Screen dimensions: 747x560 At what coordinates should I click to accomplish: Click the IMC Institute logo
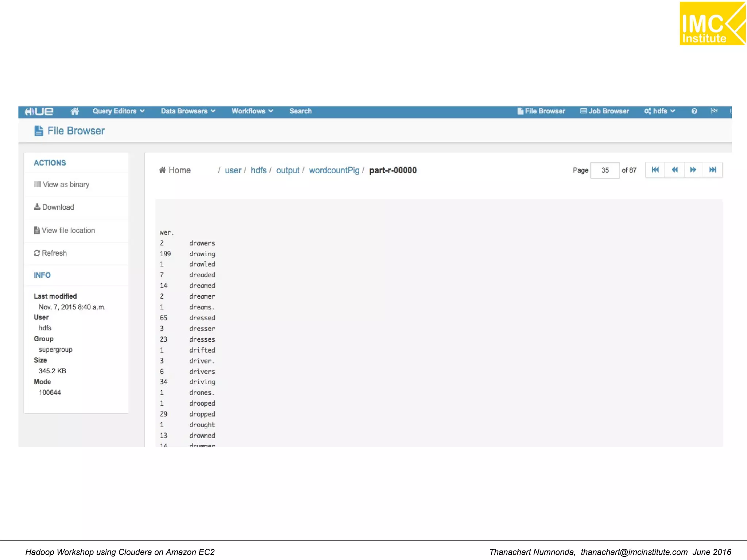(712, 24)
